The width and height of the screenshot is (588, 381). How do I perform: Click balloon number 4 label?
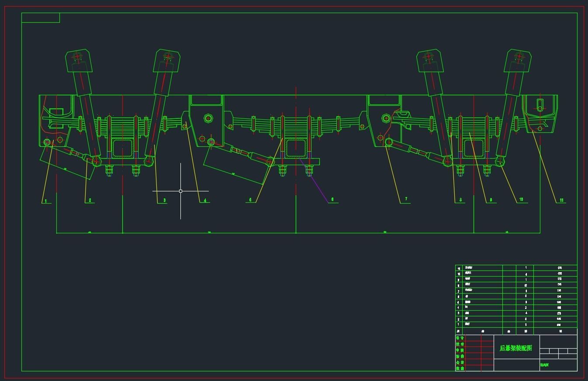click(204, 201)
